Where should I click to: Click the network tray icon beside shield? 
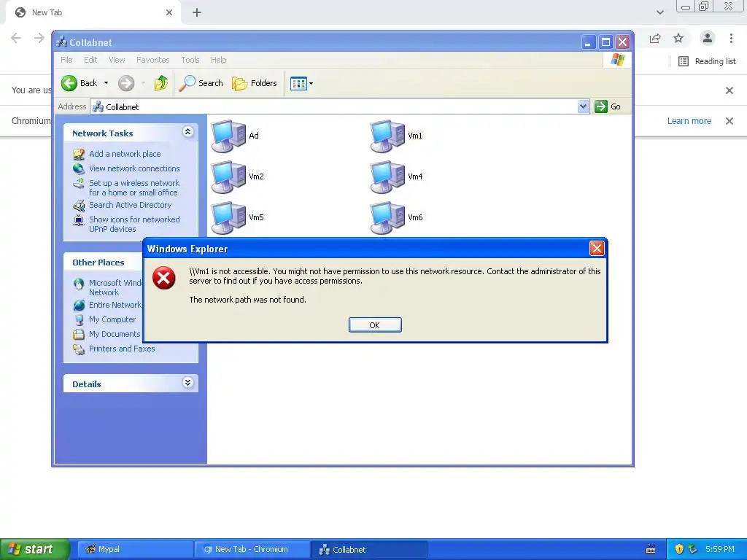pyautogui.click(x=693, y=549)
